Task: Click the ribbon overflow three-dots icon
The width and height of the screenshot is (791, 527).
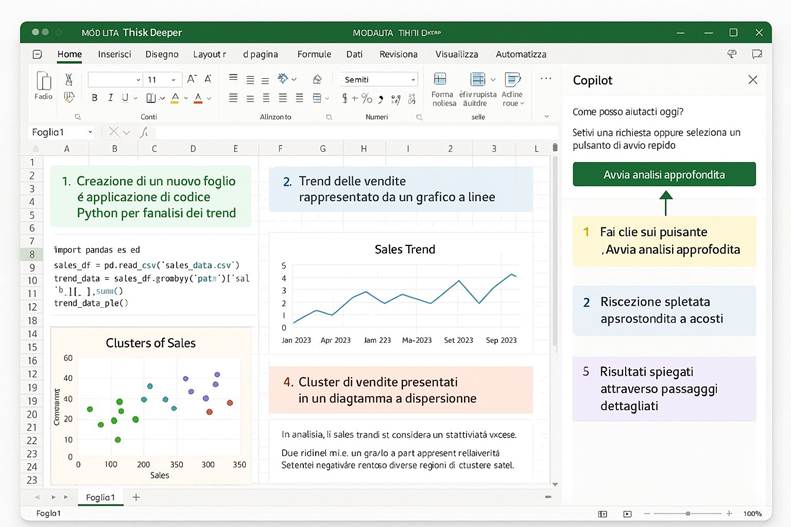Action: click(546, 78)
